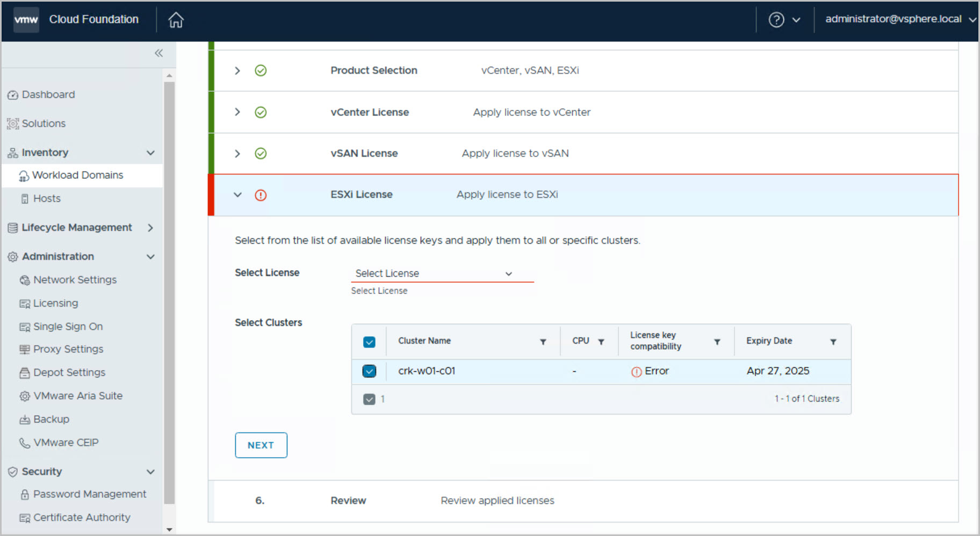This screenshot has height=536, width=980.
Task: Click the License key compatibility filter icon
Action: [x=717, y=342]
